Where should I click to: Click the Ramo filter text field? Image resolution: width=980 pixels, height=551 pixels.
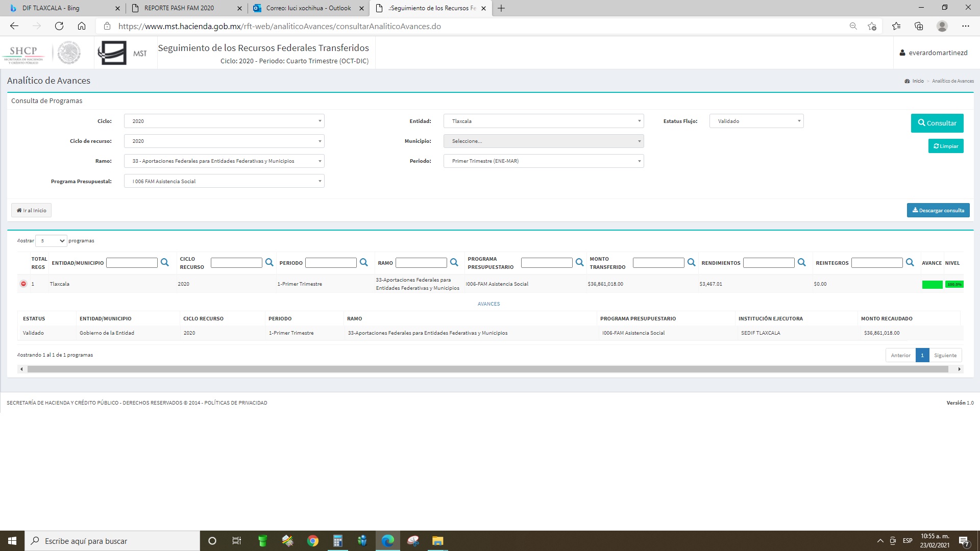click(x=421, y=263)
